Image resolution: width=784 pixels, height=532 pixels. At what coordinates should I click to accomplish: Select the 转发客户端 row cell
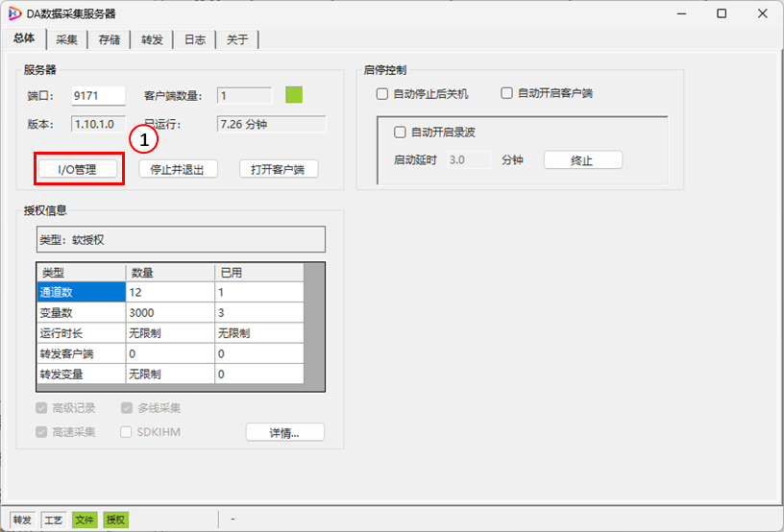[x=81, y=353]
